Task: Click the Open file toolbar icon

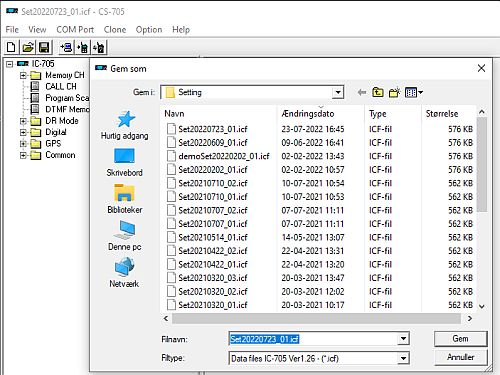Action: [28, 48]
